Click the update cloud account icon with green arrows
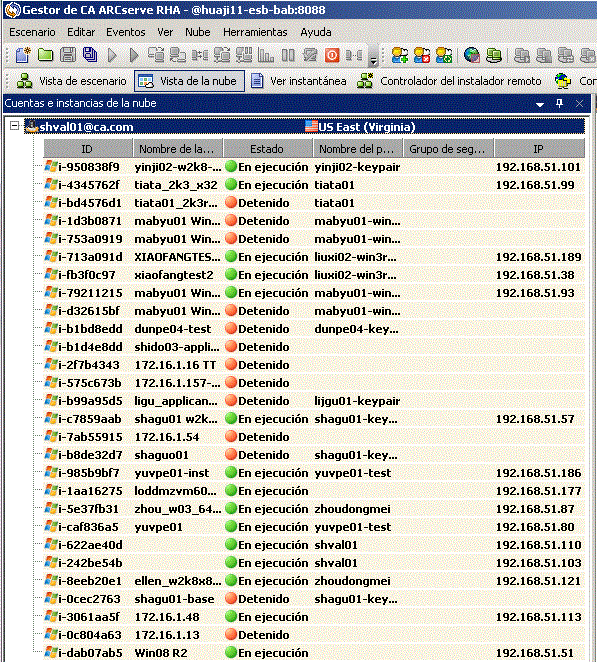The height and width of the screenshot is (662, 597). point(444,55)
